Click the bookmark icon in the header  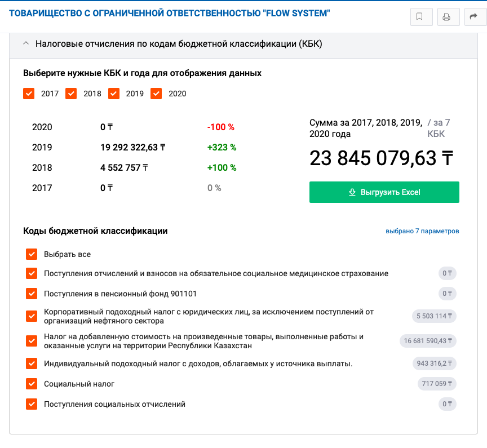pos(421,17)
